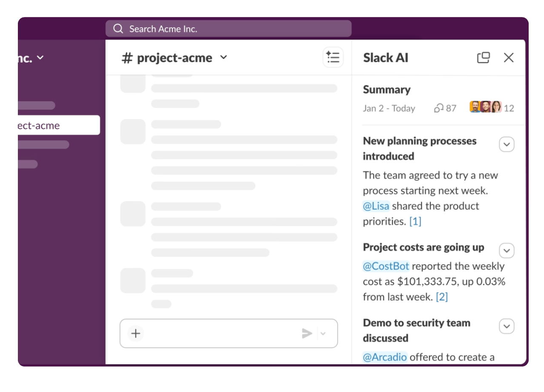Click the plus attachment icon

pyautogui.click(x=136, y=333)
